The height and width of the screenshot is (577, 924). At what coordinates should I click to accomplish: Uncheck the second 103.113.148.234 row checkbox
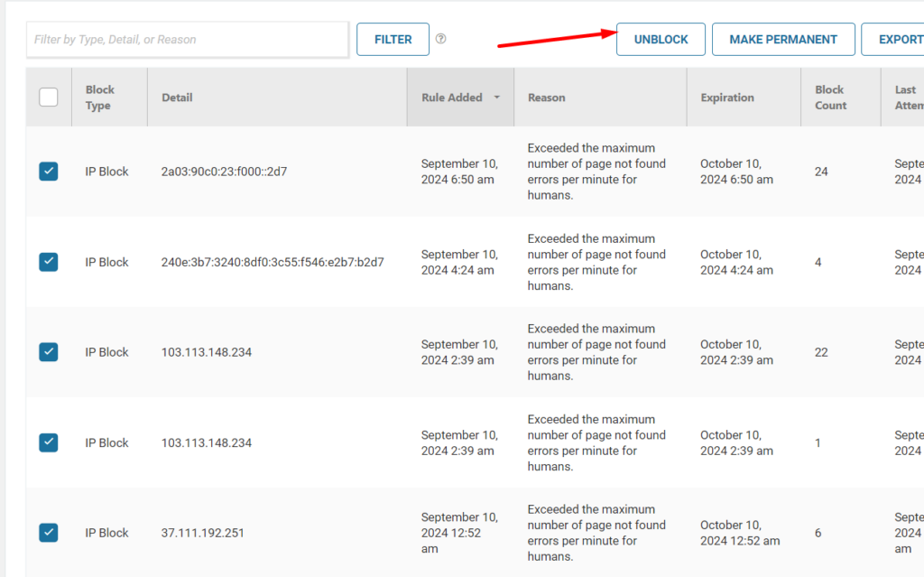[x=48, y=442]
